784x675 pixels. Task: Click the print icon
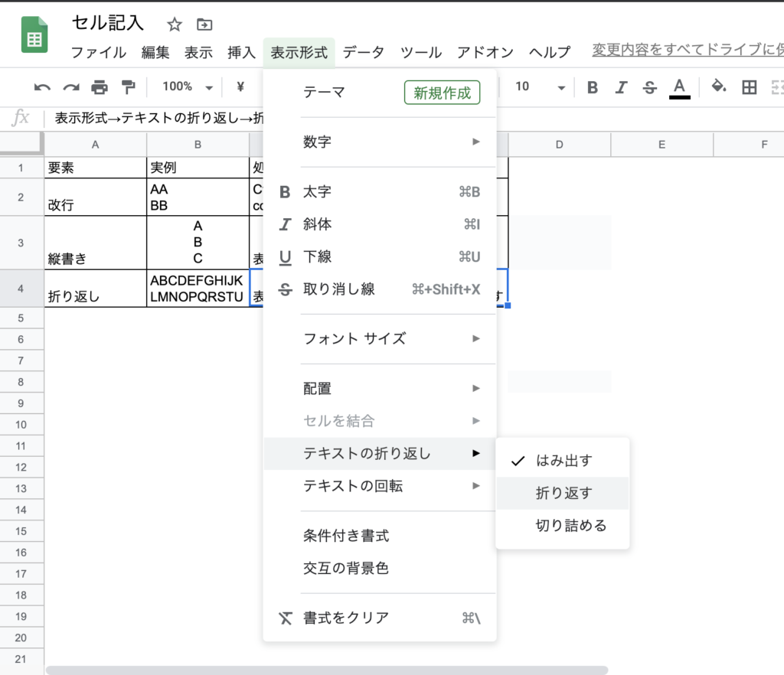100,87
